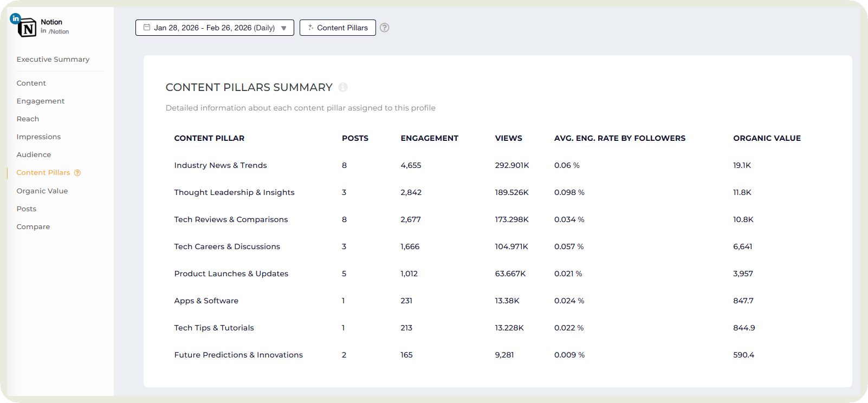
Task: Click engagement rate 0.009 %
Action: click(x=569, y=355)
